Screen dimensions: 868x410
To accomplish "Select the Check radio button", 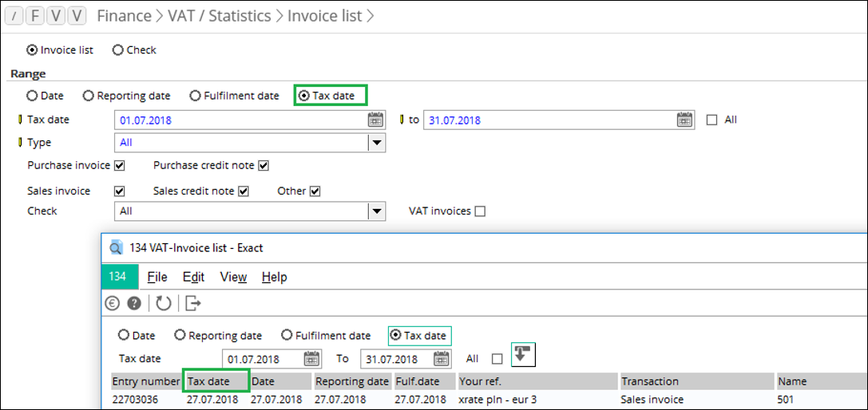I will tap(118, 50).
